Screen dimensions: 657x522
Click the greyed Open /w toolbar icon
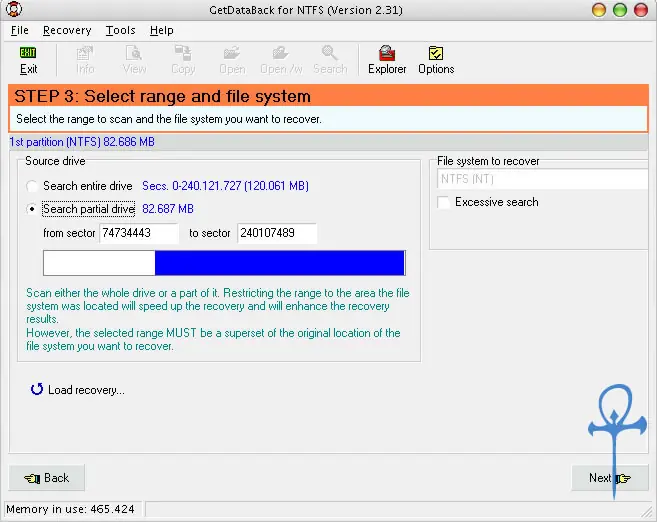click(x=281, y=61)
